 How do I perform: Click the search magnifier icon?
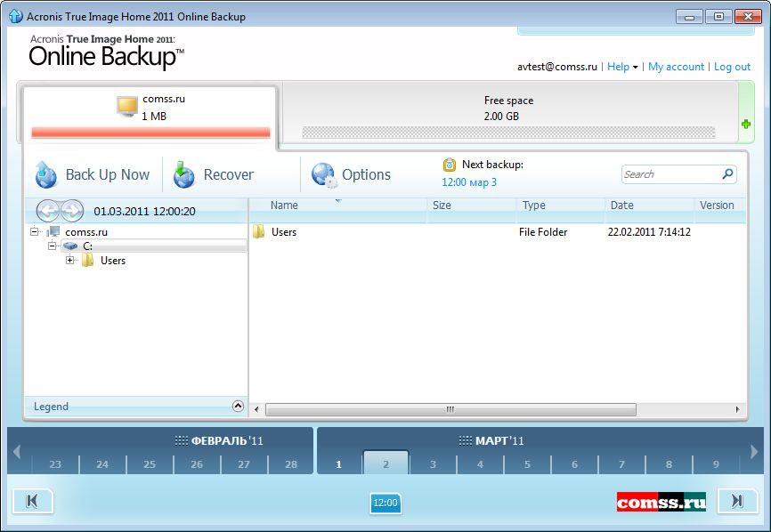click(x=727, y=174)
